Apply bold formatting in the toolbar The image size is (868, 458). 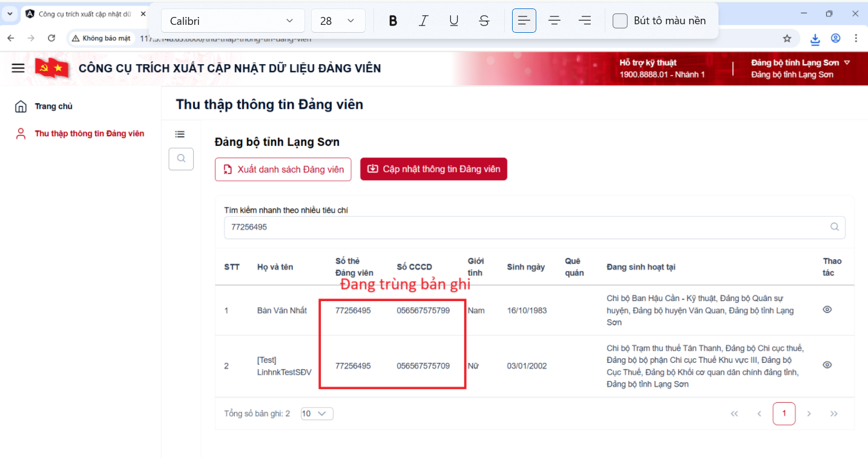(x=393, y=20)
